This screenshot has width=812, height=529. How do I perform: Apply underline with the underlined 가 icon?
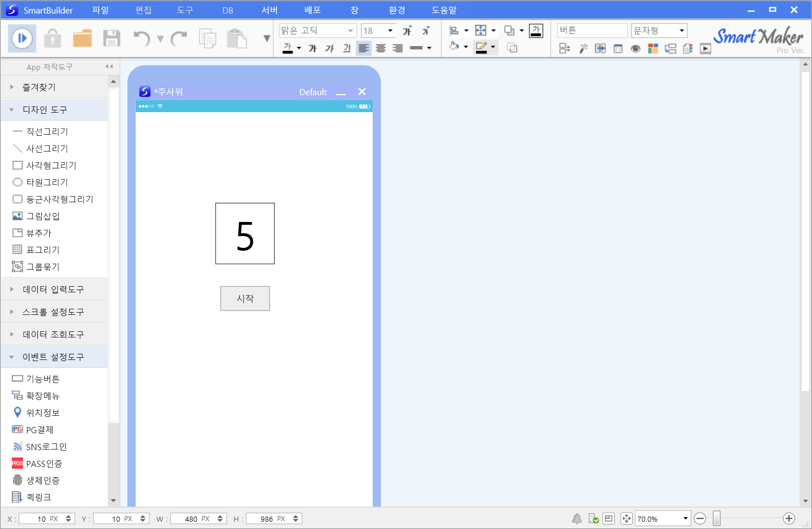[x=347, y=48]
